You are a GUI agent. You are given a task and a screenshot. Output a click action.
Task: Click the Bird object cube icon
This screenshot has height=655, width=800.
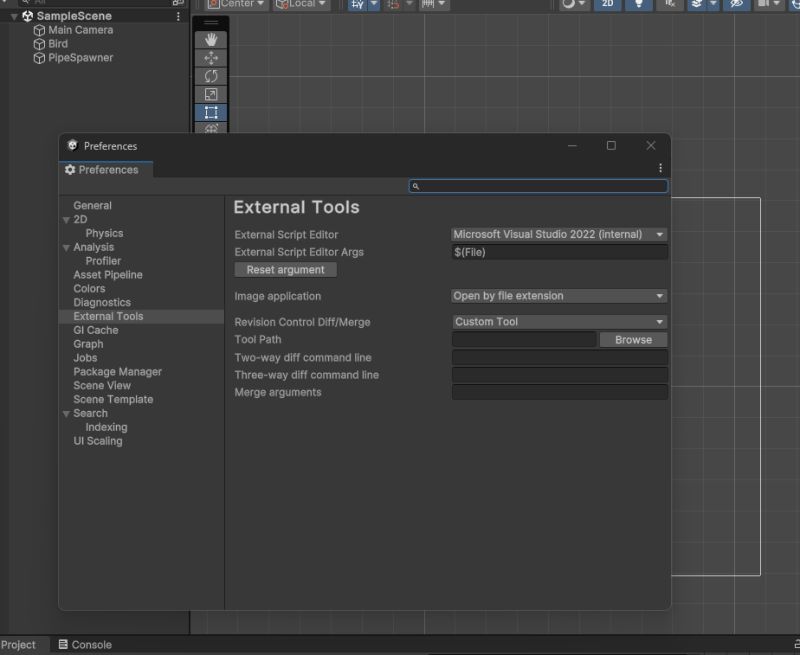coord(39,44)
